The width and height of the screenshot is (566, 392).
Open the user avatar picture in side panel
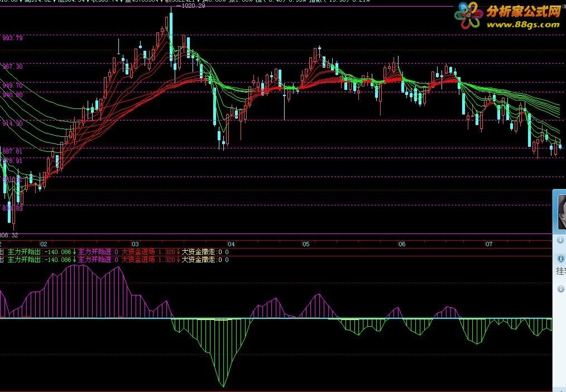point(562,212)
